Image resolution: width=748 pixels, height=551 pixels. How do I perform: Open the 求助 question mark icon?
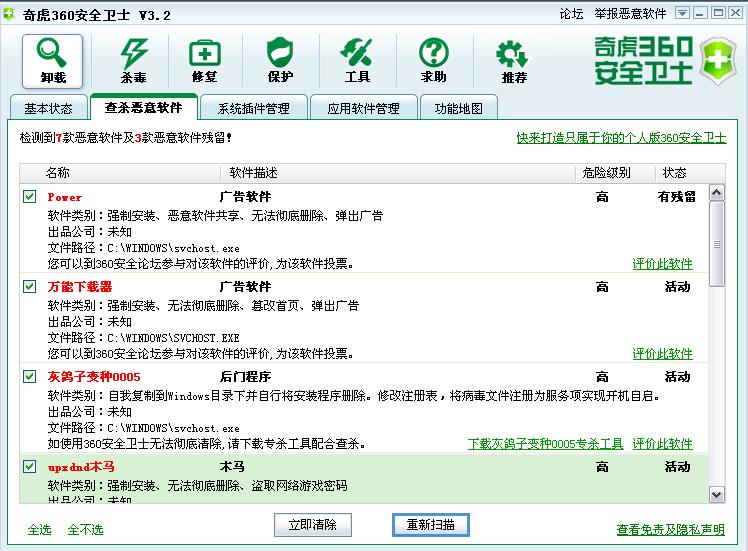[x=434, y=61]
